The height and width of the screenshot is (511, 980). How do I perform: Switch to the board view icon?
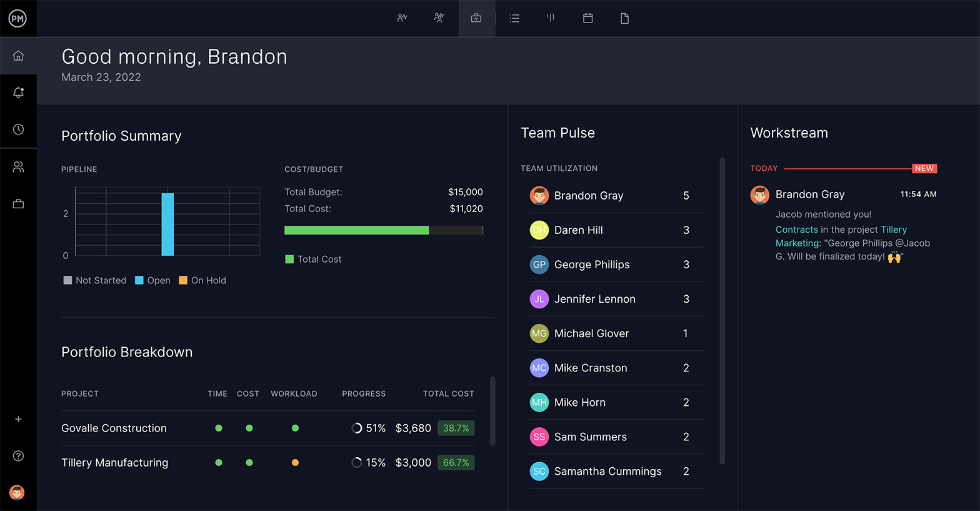click(551, 18)
